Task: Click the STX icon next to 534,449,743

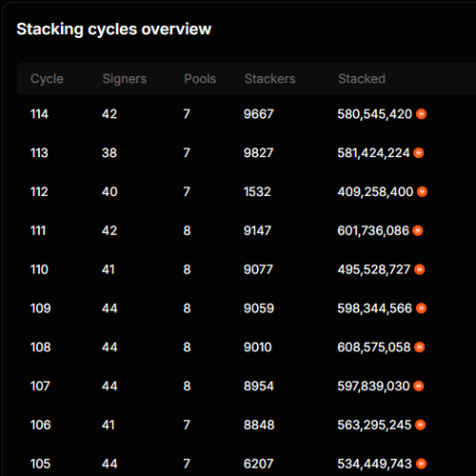Action: pos(421,464)
